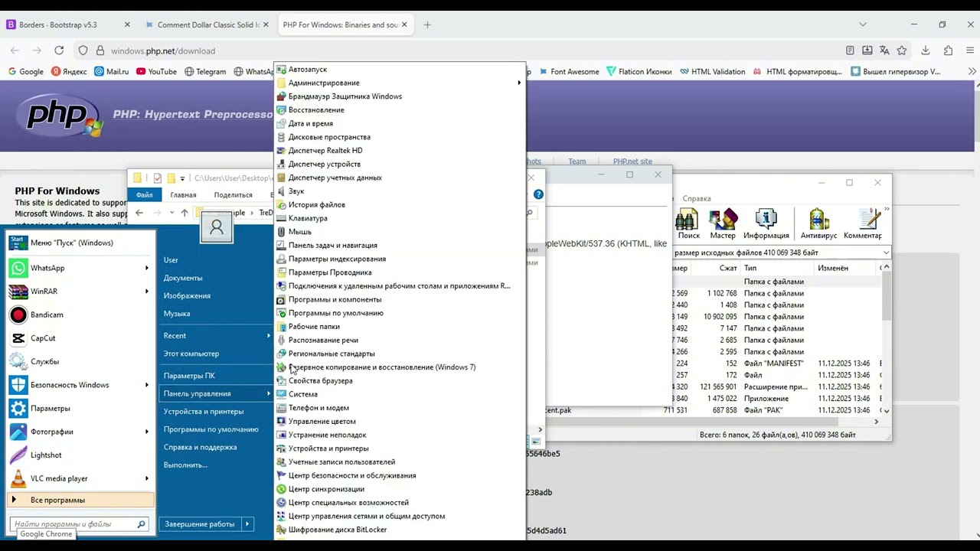Open WinRAR address bar dropdown
The width and height of the screenshot is (980, 551).
pos(886,253)
